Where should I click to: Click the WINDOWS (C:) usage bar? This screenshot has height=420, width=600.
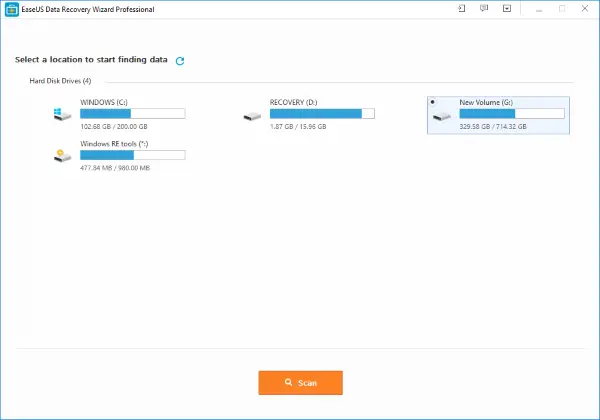pos(133,114)
